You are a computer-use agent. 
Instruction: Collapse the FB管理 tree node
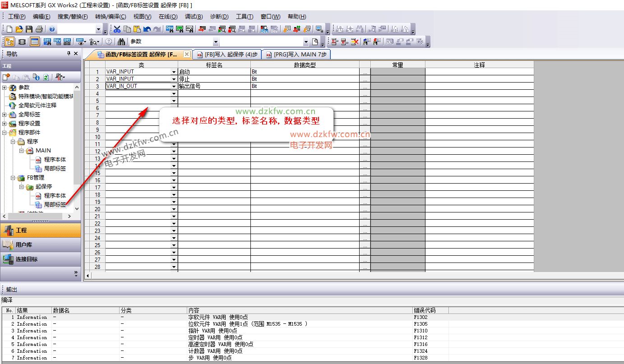(x=13, y=178)
